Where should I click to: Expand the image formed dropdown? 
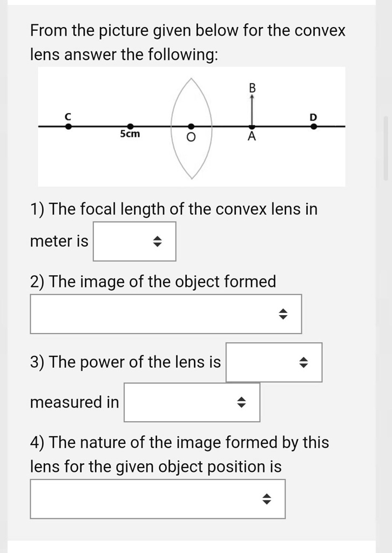(165, 314)
